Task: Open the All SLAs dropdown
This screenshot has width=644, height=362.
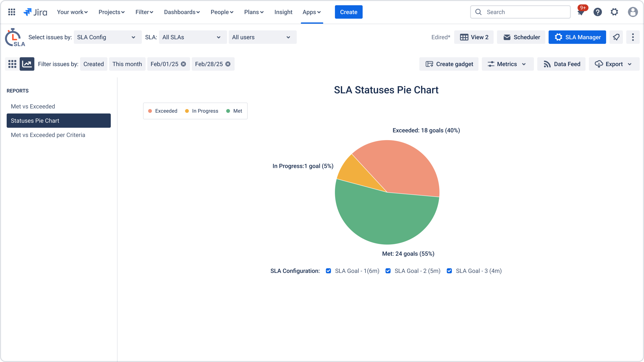Action: click(x=193, y=37)
